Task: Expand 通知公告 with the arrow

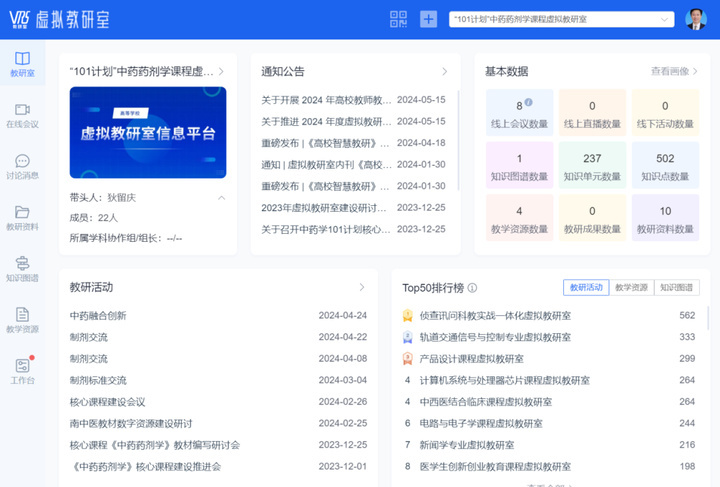Action: [444, 72]
